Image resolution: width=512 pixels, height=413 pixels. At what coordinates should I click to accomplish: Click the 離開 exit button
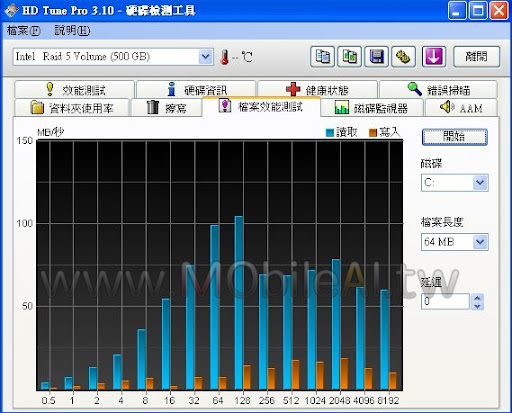tap(477, 57)
